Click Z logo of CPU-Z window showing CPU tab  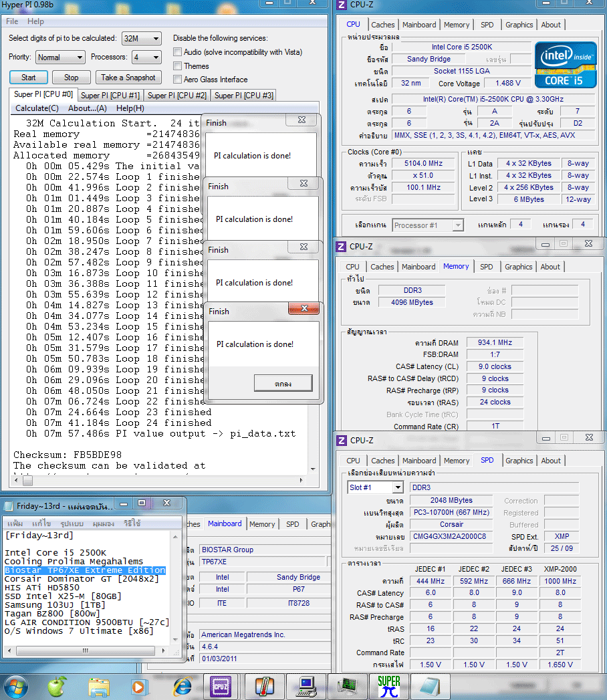click(x=342, y=5)
